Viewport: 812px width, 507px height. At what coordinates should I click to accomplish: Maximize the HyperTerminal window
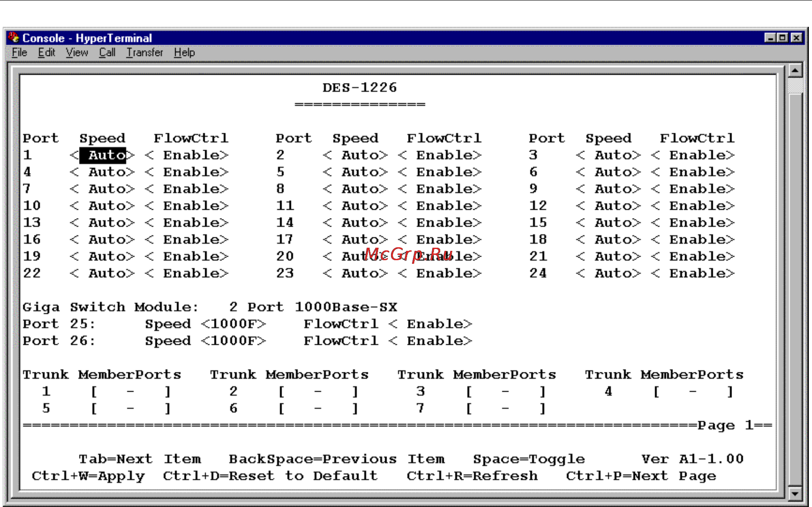click(782, 38)
